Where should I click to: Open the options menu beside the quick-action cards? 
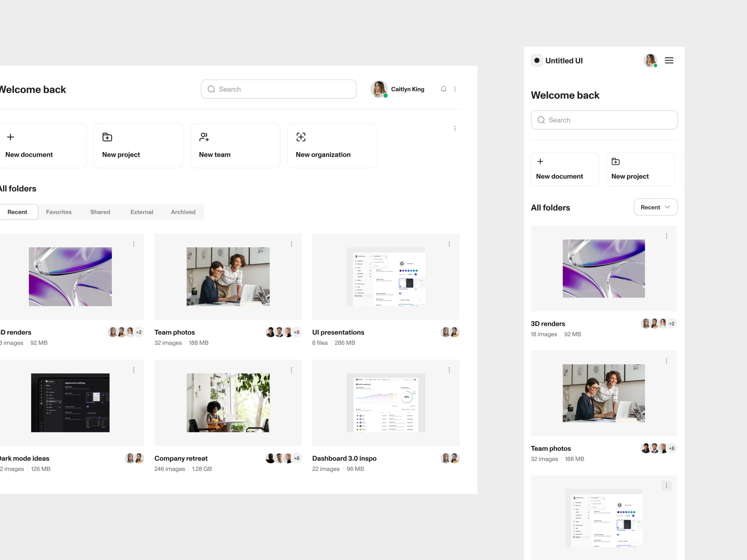click(455, 128)
